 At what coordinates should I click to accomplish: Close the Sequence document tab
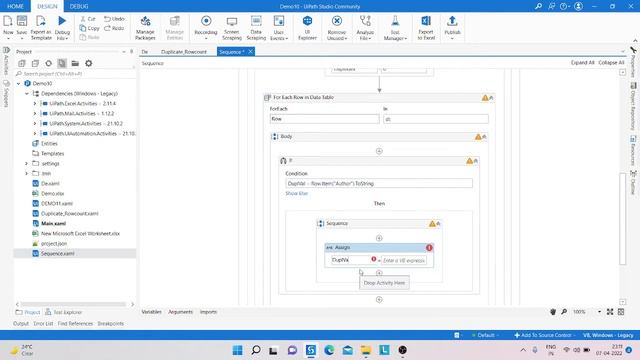click(x=250, y=51)
